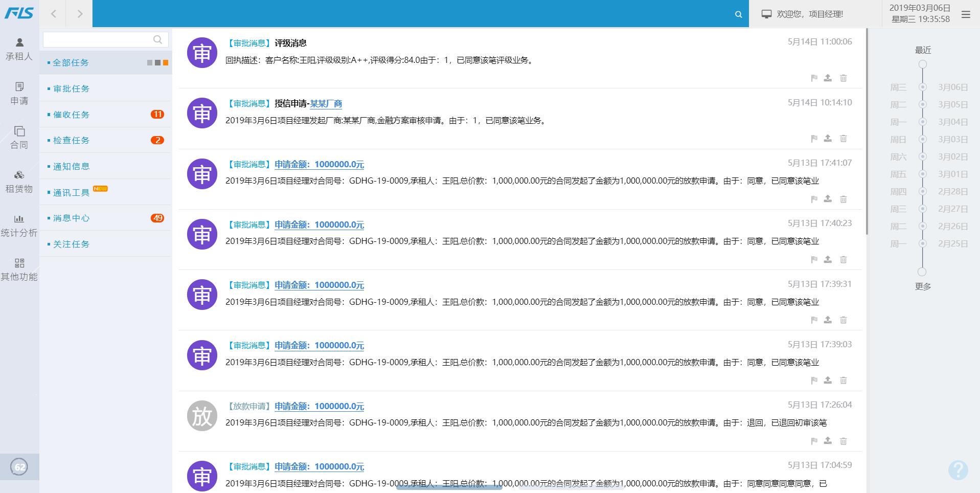This screenshot has height=493, width=980.
Task: Expand 更多 at the timeline bottom
Action: (922, 286)
